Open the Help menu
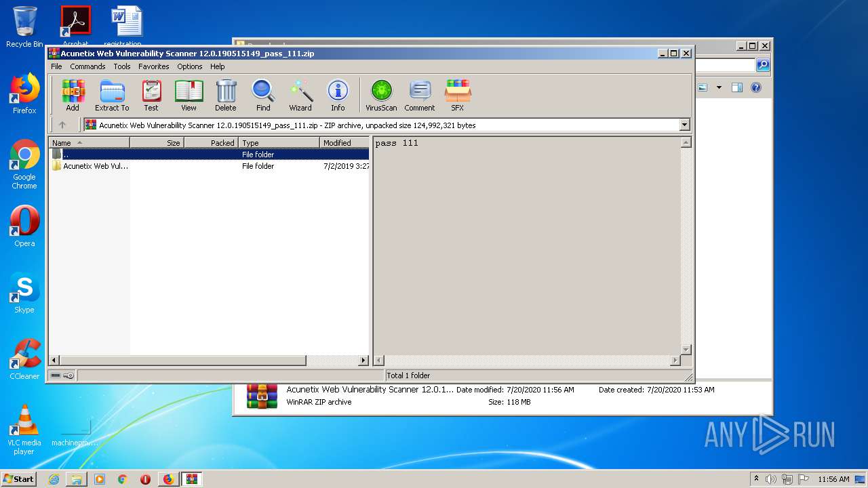Image resolution: width=868 pixels, height=488 pixels. [x=217, y=66]
